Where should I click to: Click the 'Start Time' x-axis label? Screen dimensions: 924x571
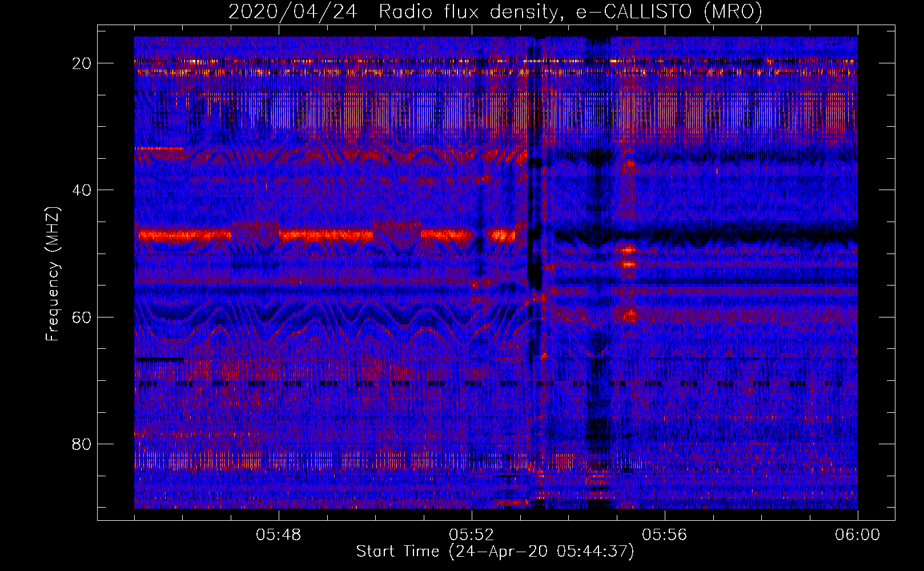[x=495, y=552]
